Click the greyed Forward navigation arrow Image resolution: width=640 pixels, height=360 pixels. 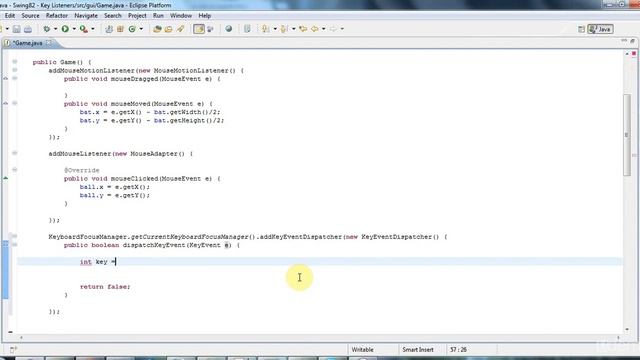(x=333, y=29)
